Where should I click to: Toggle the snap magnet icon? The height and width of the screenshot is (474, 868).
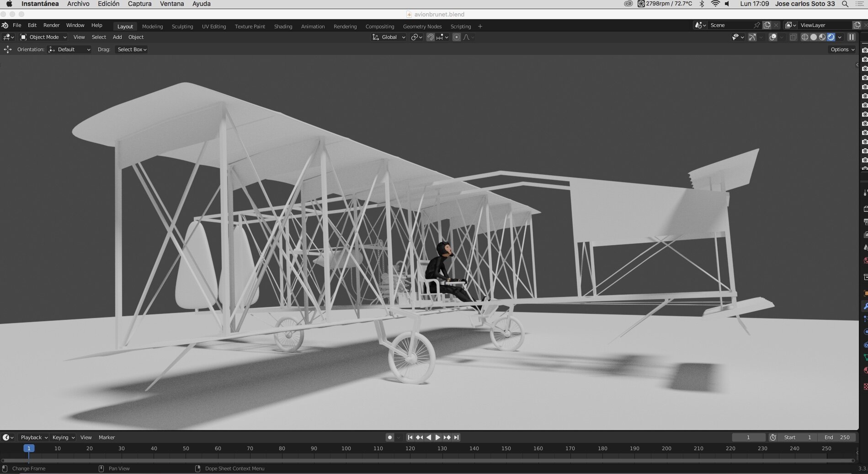pos(430,37)
